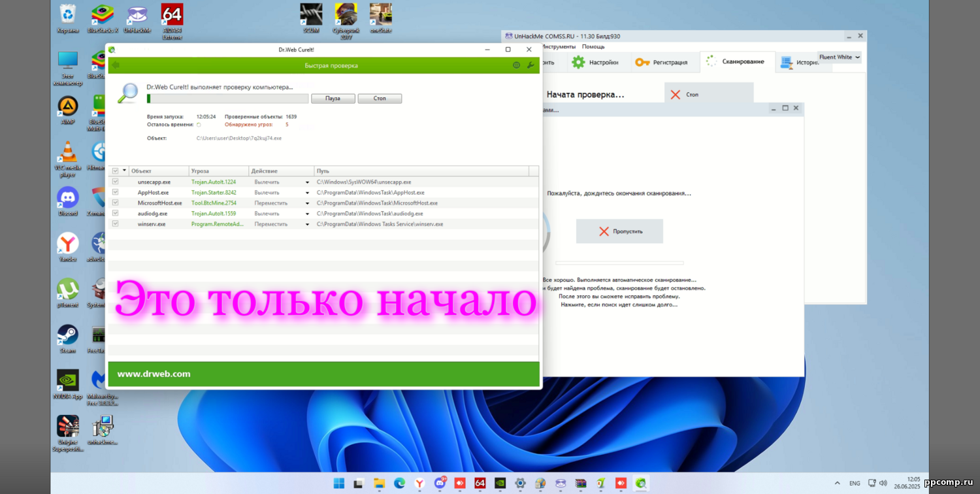The height and width of the screenshot is (494, 980).
Task: Launch the SCUM desktop shortcut
Action: [x=311, y=18]
